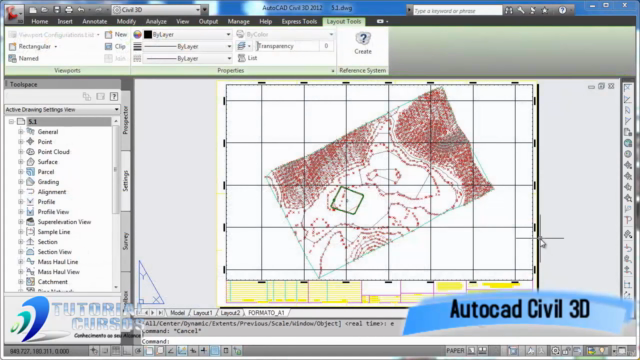Select Section View in settings tree

54,252
